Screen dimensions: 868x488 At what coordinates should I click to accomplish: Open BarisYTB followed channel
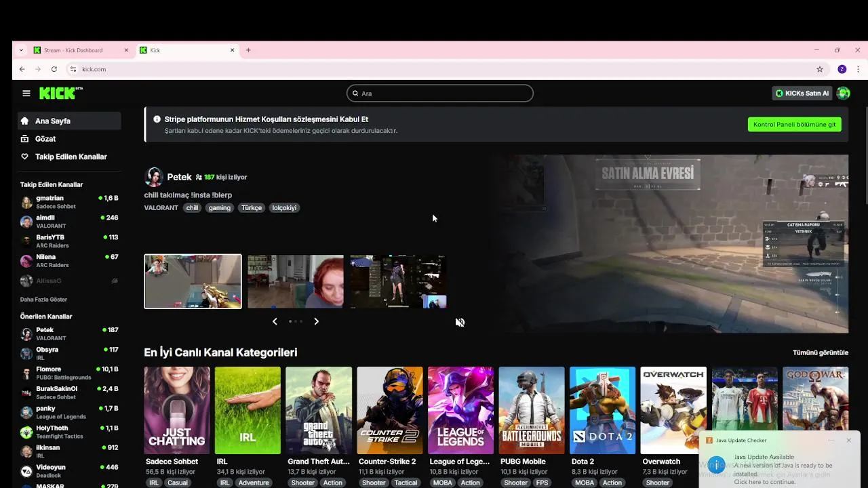69,241
